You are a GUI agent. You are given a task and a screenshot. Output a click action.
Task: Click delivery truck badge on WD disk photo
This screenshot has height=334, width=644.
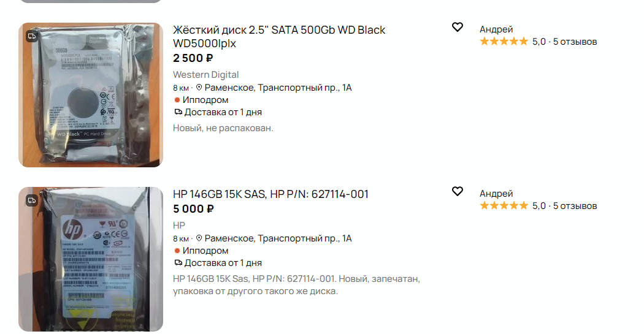tap(32, 36)
